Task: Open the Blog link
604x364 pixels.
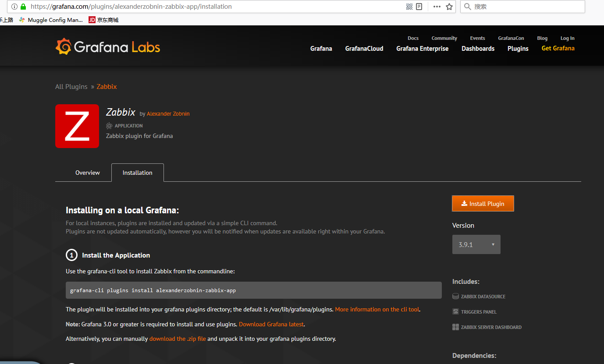Action: (542, 38)
